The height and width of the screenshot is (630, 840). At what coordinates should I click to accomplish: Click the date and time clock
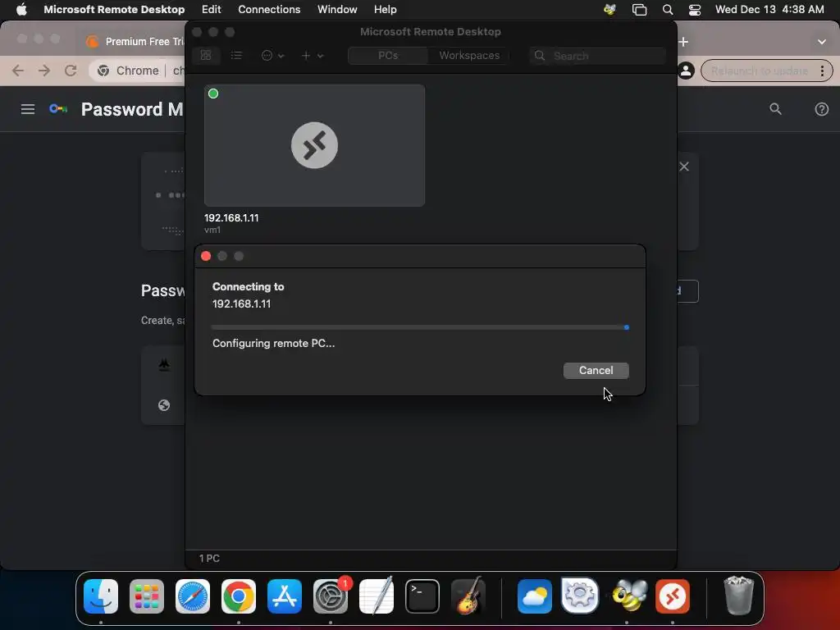[769, 10]
